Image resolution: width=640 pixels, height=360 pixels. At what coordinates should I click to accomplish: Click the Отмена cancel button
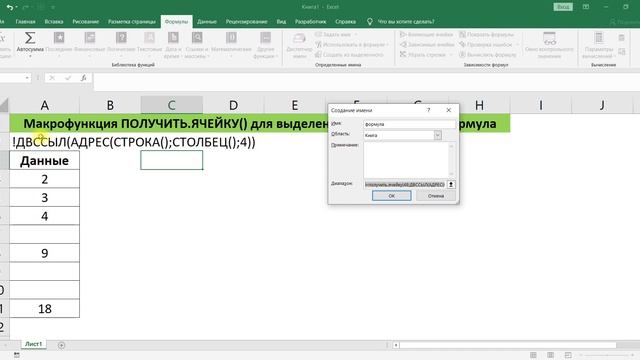pos(436,196)
